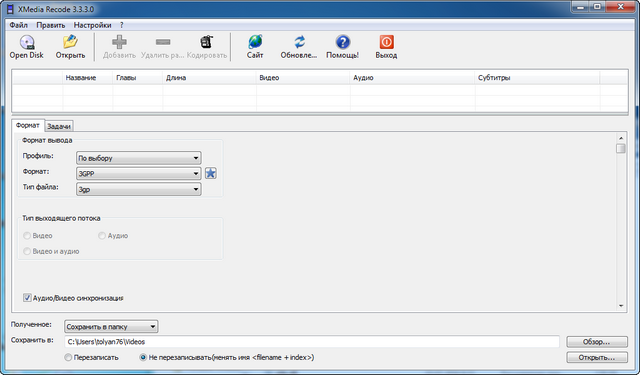This screenshot has height=375, width=640.
Task: Click the red Выход exit icon
Action: [386, 42]
